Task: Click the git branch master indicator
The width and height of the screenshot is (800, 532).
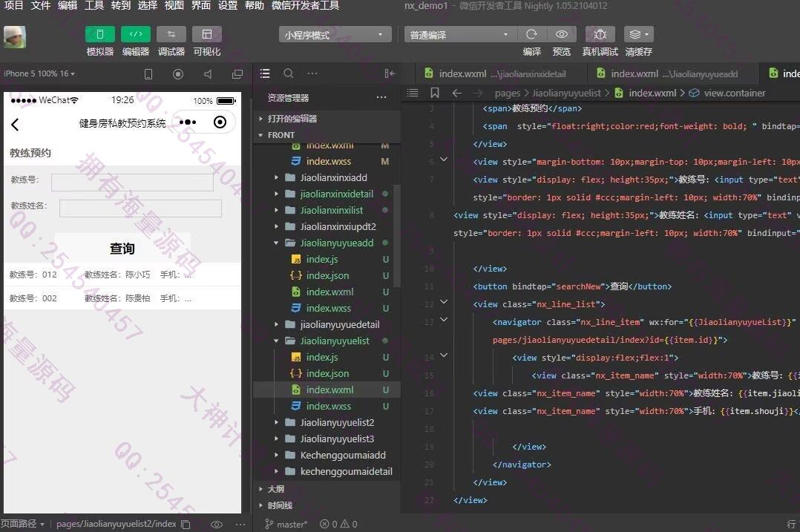Action: [286, 524]
